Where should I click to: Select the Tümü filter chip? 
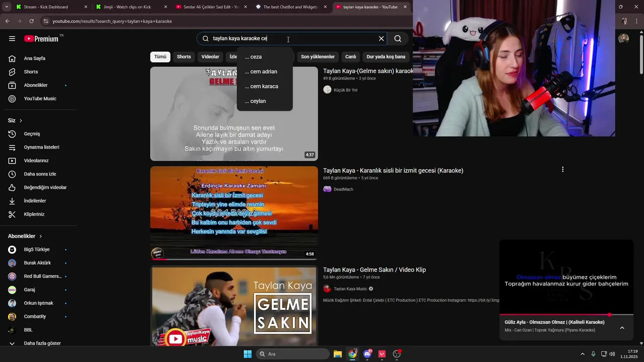(160, 57)
